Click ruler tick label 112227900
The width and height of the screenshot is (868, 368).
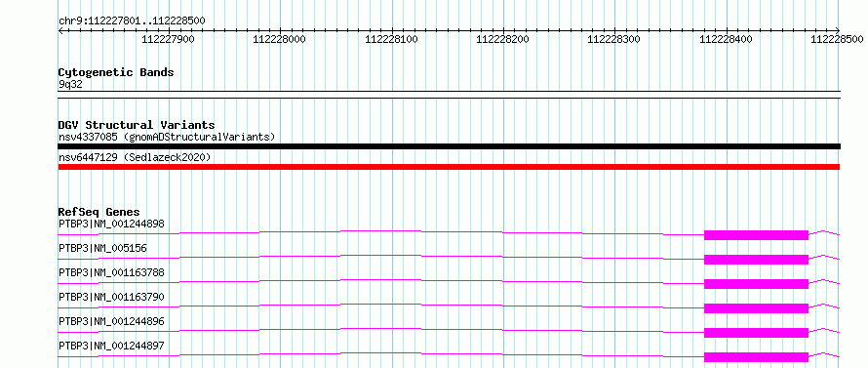tap(169, 39)
